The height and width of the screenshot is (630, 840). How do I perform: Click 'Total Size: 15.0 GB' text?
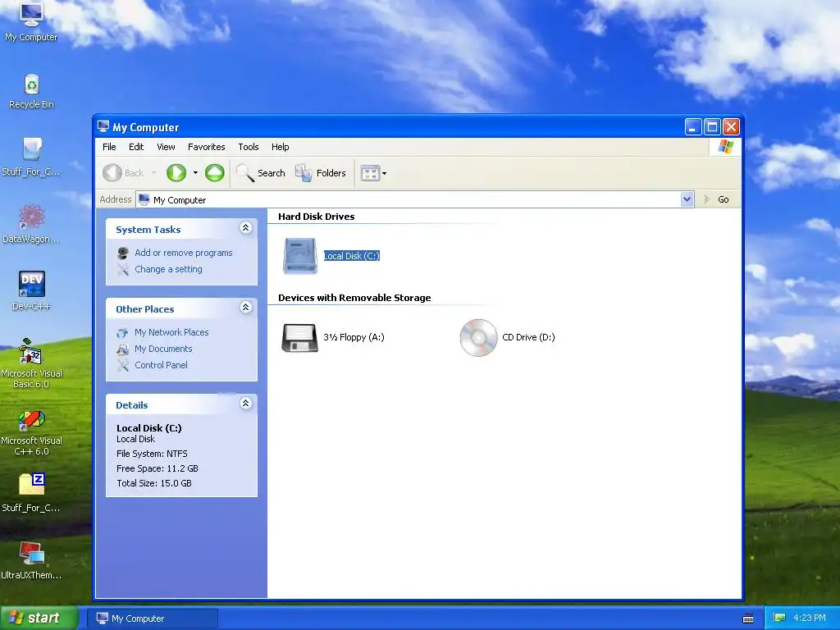click(x=153, y=483)
